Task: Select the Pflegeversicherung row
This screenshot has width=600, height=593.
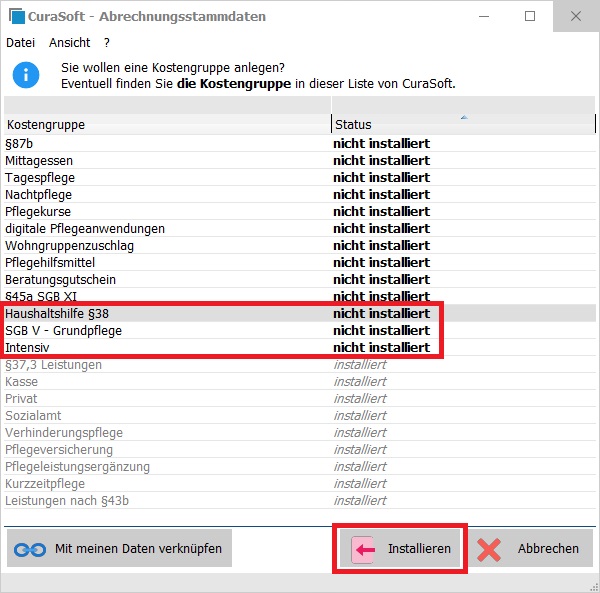Action: coord(300,450)
